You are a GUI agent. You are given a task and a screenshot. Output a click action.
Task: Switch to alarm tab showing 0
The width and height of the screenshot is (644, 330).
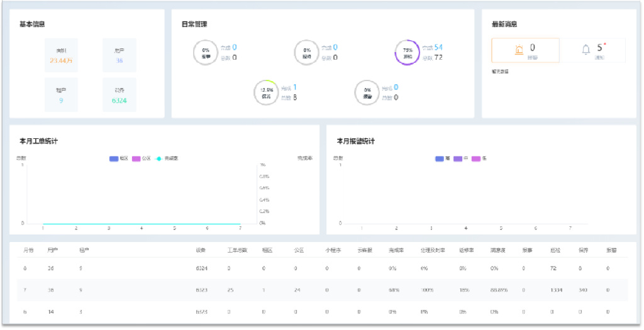tap(525, 50)
